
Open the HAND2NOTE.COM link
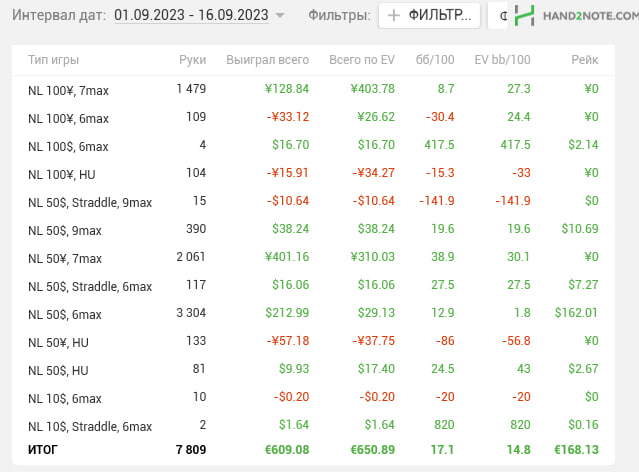coord(591,16)
